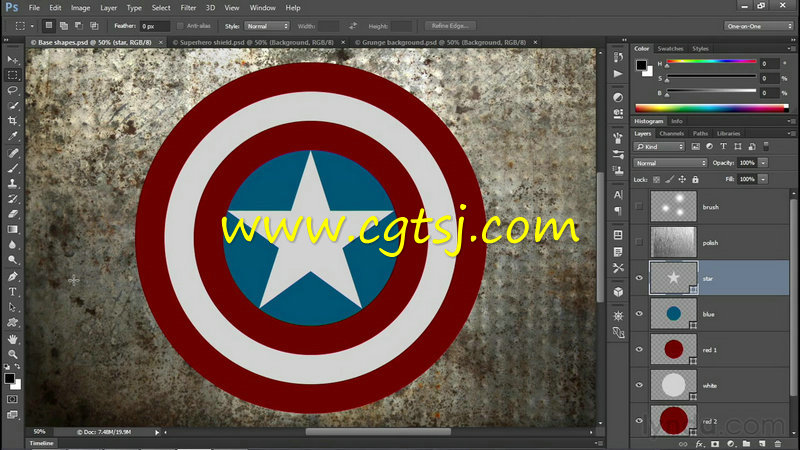Open the Image menu
The width and height of the screenshot is (800, 450).
pos(80,8)
